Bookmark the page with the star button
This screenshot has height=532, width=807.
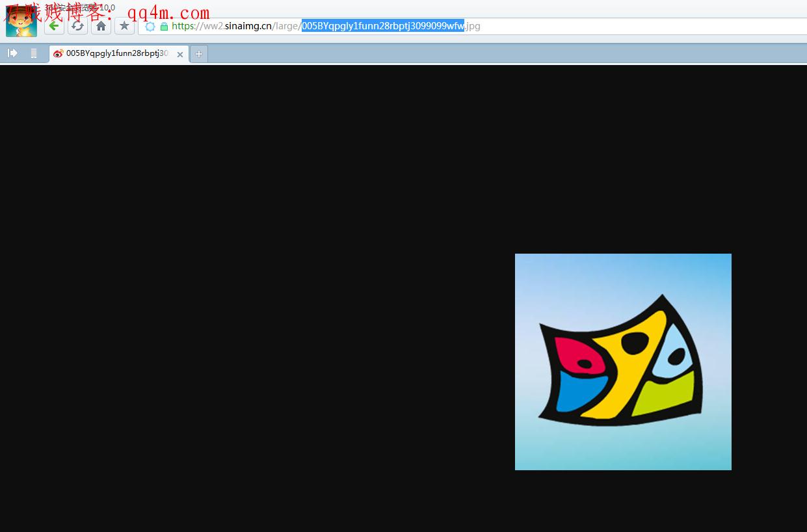(x=124, y=26)
